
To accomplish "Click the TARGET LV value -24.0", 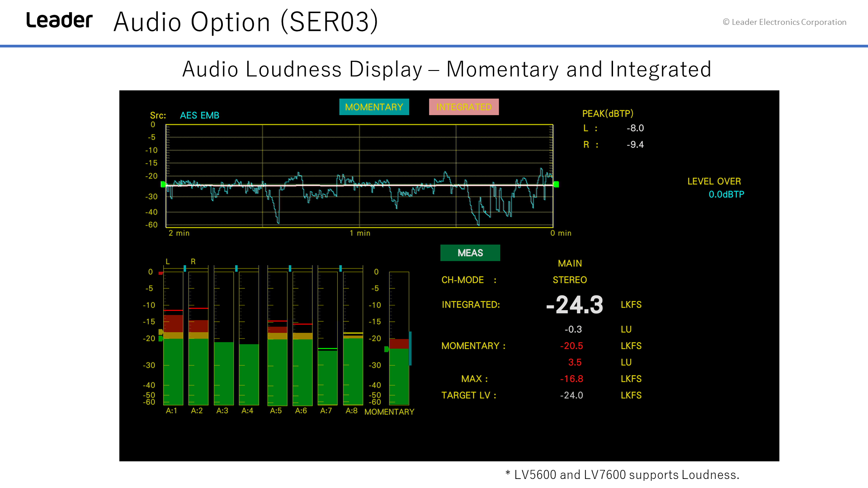I will tap(571, 395).
